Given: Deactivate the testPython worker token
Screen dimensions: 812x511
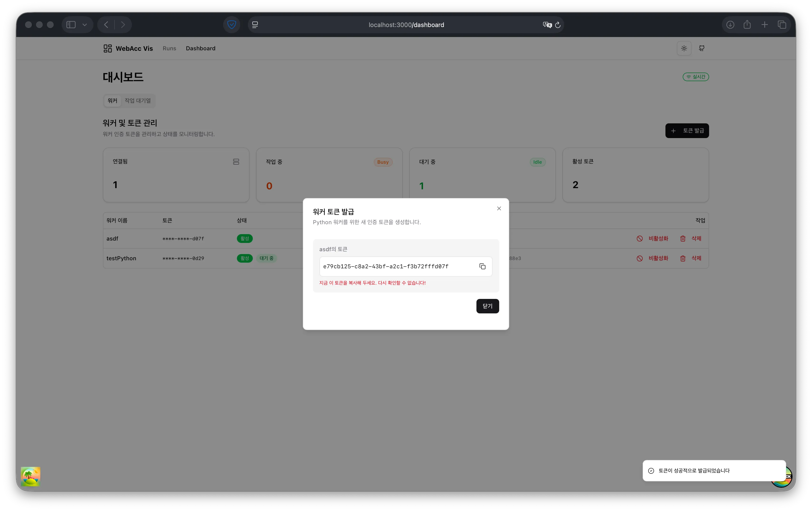Looking at the screenshot, I should (652, 258).
